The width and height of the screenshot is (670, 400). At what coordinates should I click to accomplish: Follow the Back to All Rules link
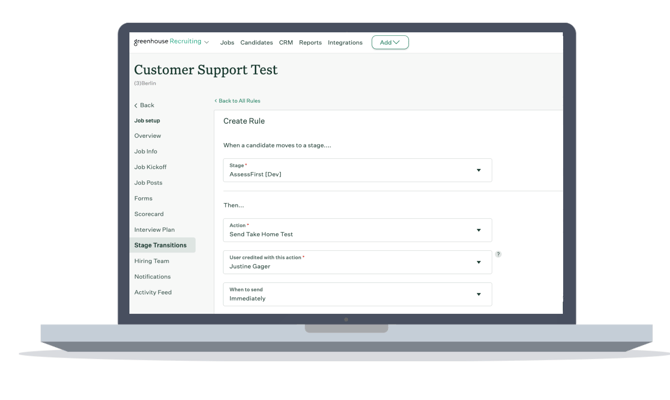coord(237,101)
